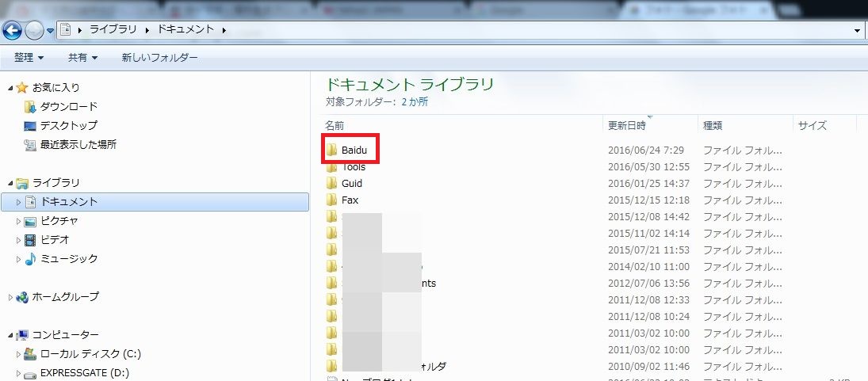Open the 整理 menu
The height and width of the screenshot is (381, 868).
click(x=29, y=58)
